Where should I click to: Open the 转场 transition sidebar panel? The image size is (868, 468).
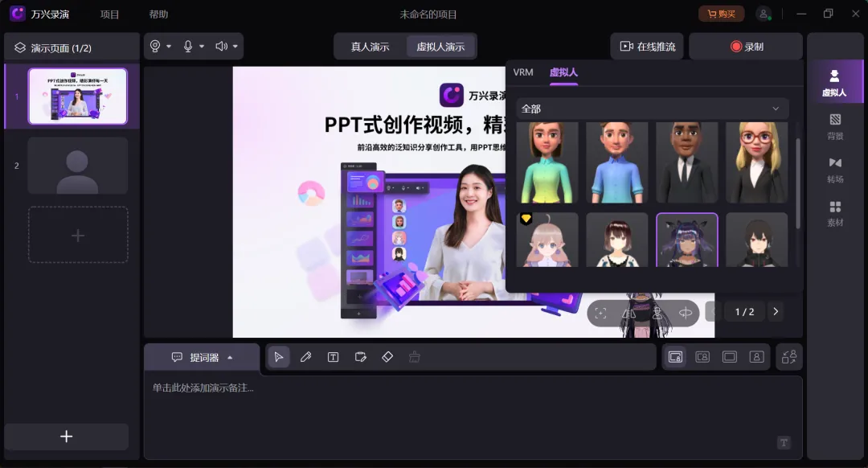coord(835,170)
